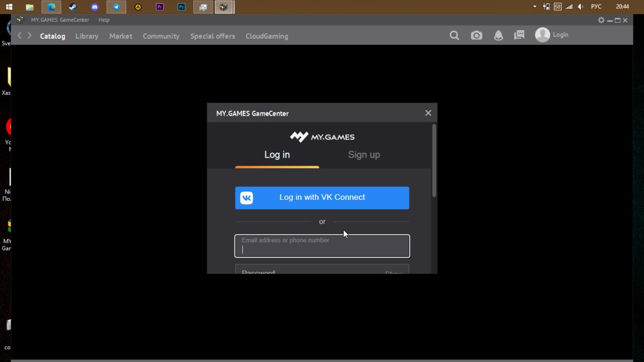This screenshot has width=644, height=362.
Task: Open the Community tab
Action: 161,36
